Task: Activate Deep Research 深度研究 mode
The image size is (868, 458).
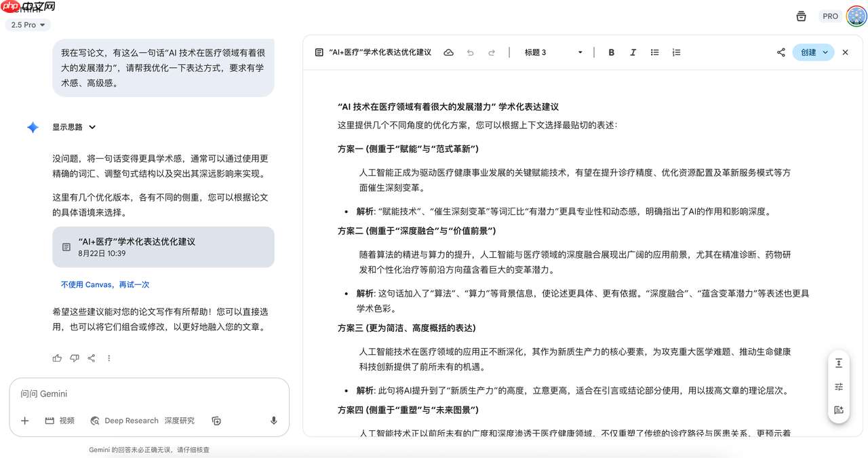Action: pos(144,421)
